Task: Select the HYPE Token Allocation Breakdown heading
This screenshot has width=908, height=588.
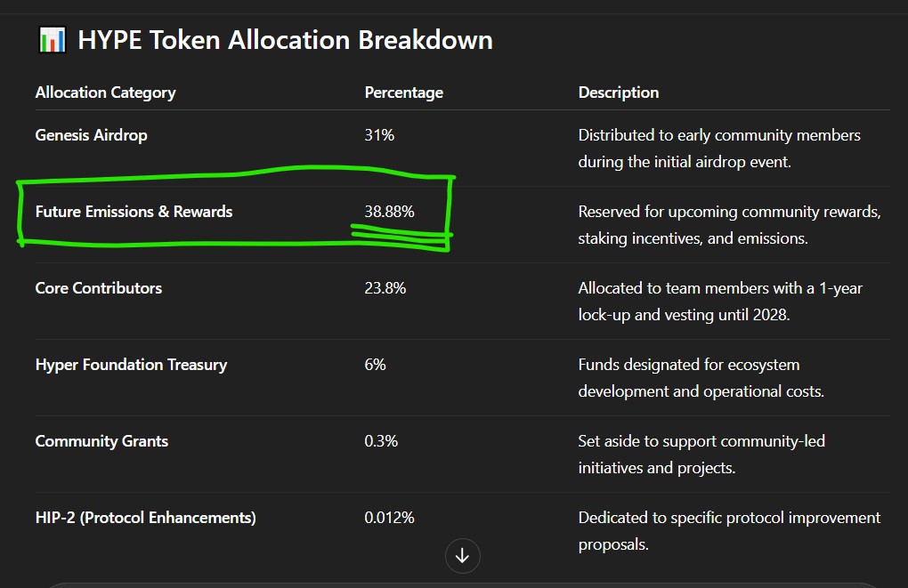Action: (x=285, y=40)
